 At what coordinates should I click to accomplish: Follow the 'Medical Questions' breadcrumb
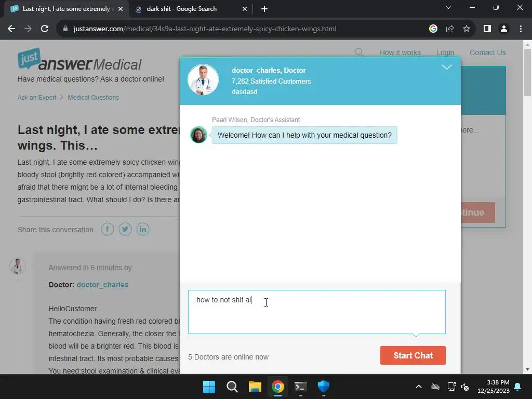point(94,97)
